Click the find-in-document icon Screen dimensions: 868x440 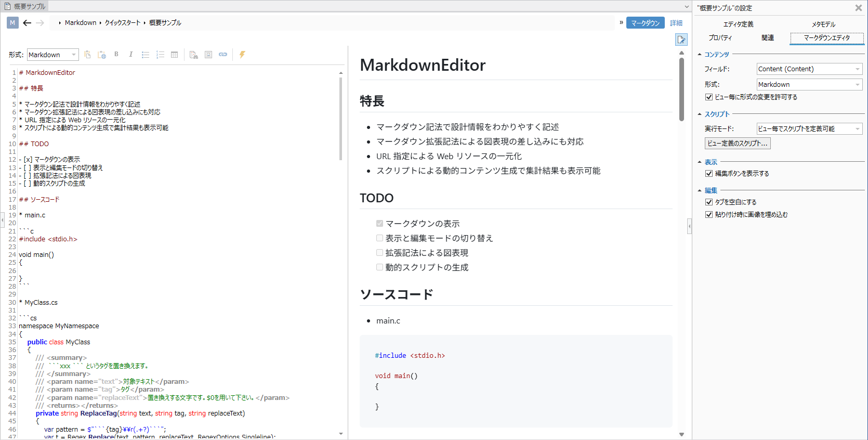click(194, 55)
